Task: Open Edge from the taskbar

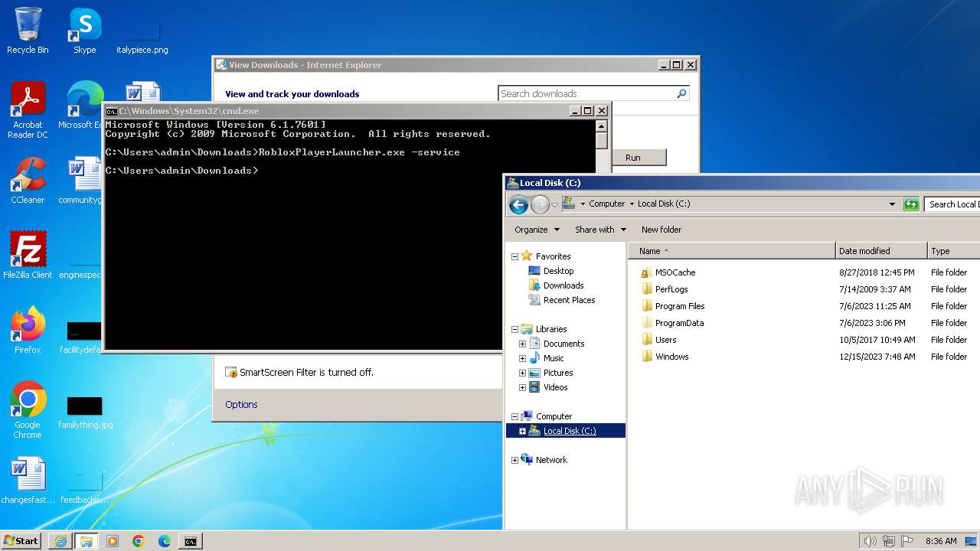Action: click(x=165, y=541)
